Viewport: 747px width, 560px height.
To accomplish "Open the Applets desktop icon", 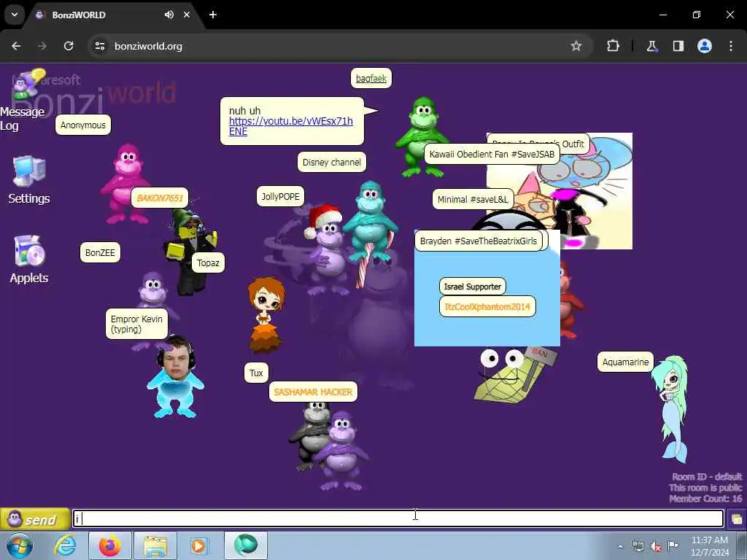I will point(28,260).
